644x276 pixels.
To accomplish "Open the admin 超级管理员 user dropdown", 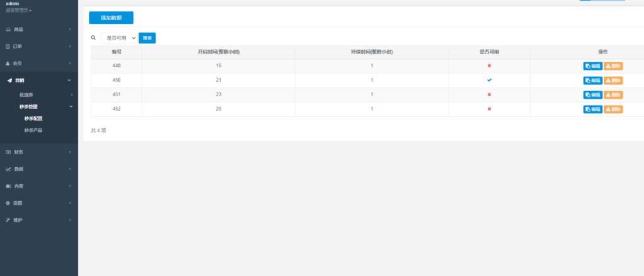I will point(18,11).
